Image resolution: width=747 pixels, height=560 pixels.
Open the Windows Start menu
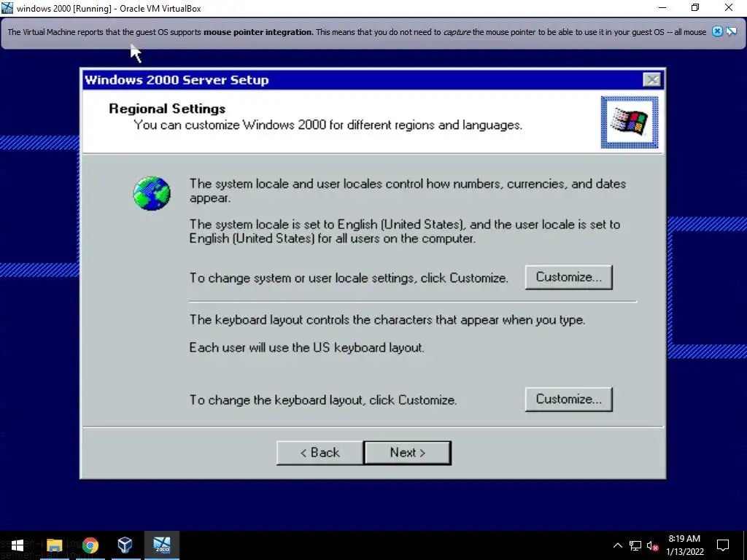tap(18, 545)
